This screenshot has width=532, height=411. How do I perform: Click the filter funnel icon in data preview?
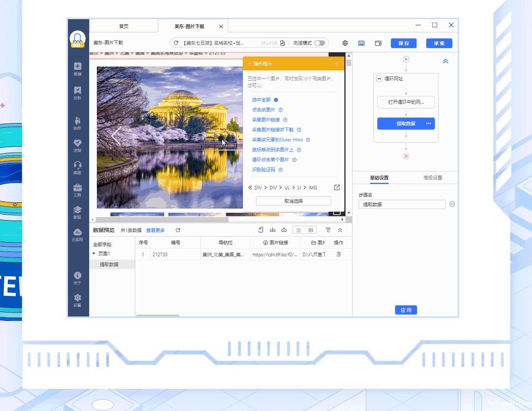tap(328, 230)
